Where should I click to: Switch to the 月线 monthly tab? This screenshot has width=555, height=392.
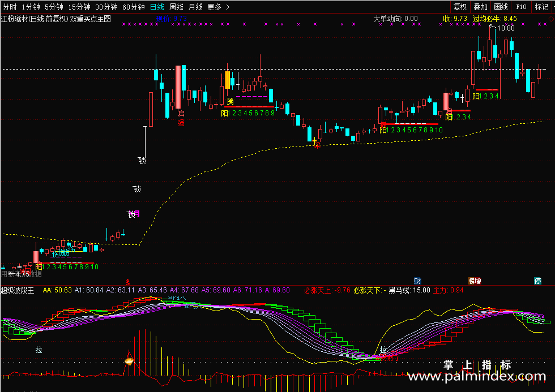point(195,7)
